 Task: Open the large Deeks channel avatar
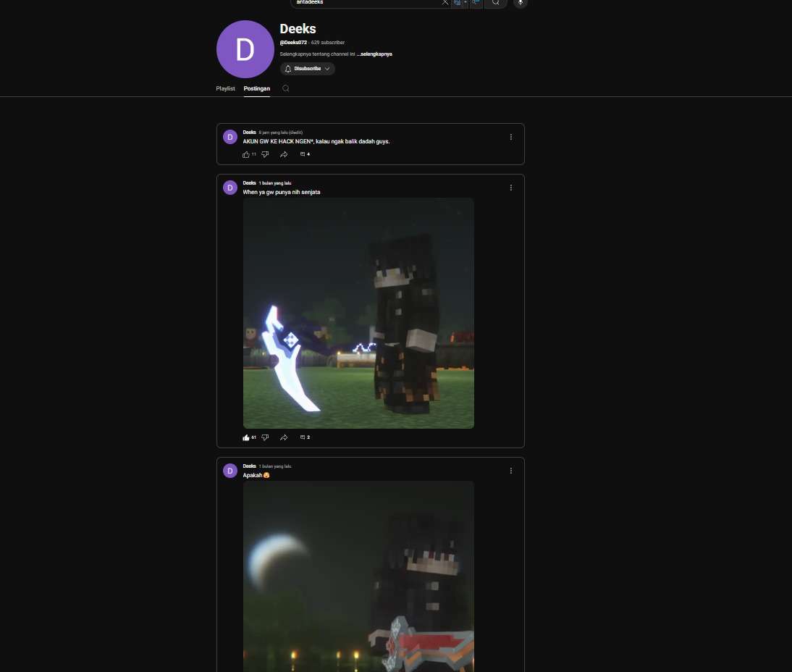(x=245, y=49)
